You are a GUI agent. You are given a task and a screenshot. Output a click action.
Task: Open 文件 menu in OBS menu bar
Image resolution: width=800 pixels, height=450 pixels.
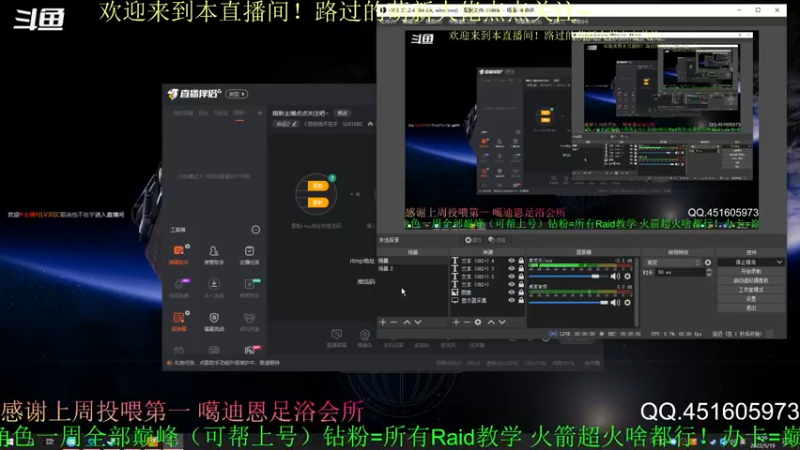click(x=388, y=21)
